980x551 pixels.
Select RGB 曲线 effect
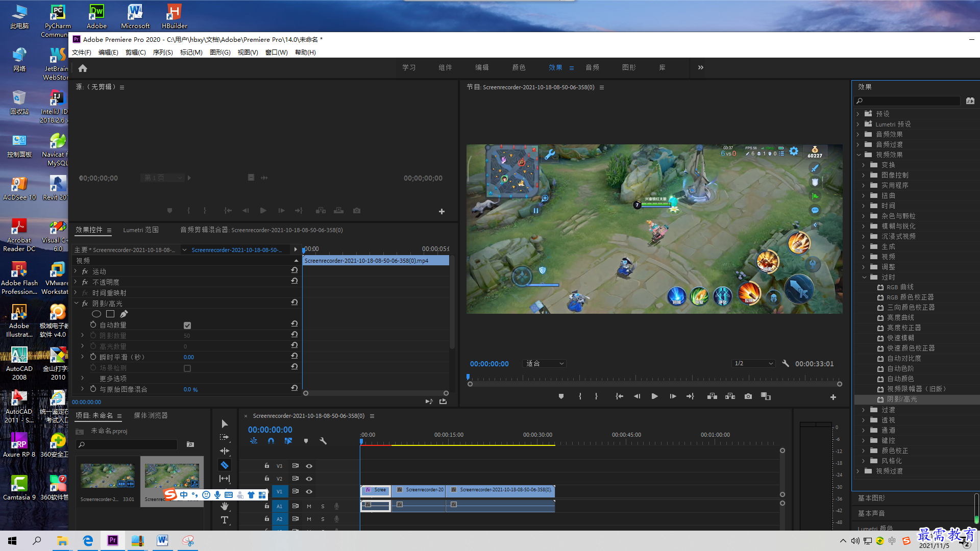(900, 287)
